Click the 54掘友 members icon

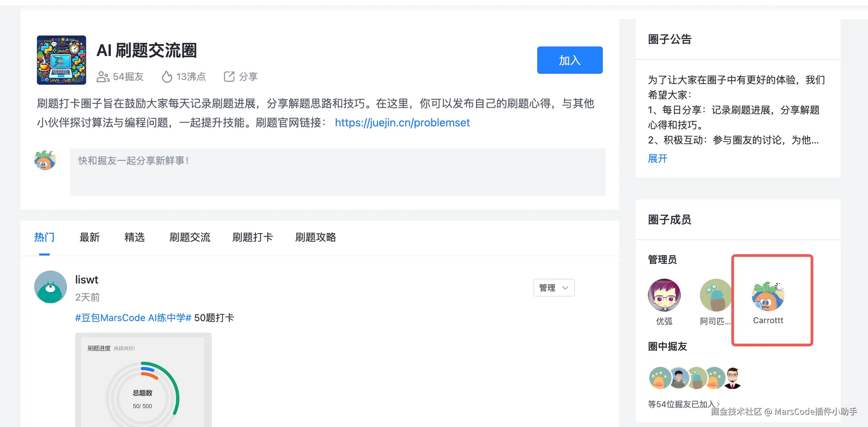point(103,77)
